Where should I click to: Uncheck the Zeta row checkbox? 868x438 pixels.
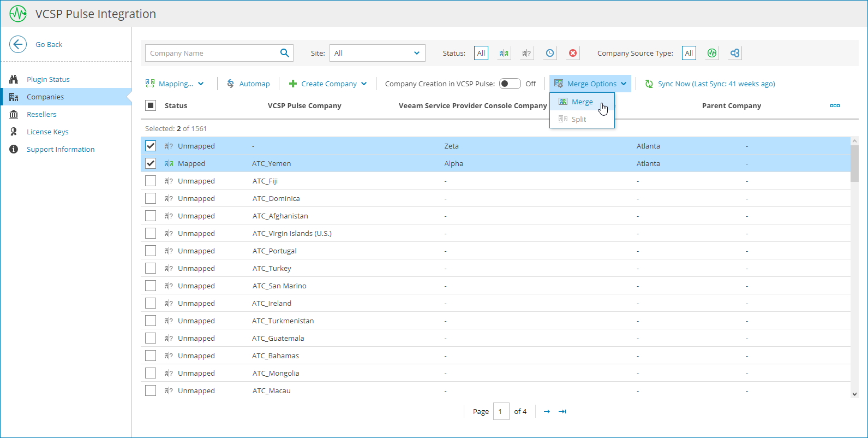point(151,146)
